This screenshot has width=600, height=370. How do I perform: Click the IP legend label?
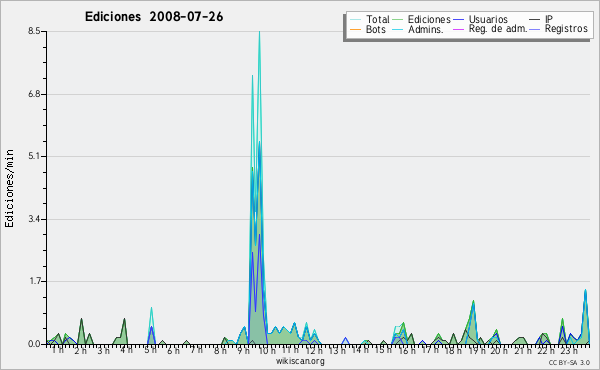549,19
